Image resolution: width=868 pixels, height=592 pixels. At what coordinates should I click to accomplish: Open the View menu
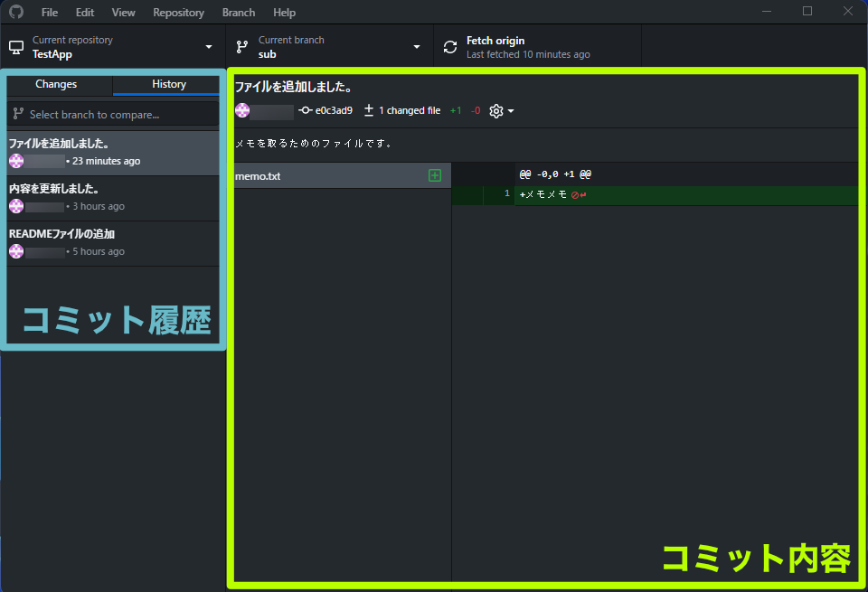pyautogui.click(x=123, y=12)
